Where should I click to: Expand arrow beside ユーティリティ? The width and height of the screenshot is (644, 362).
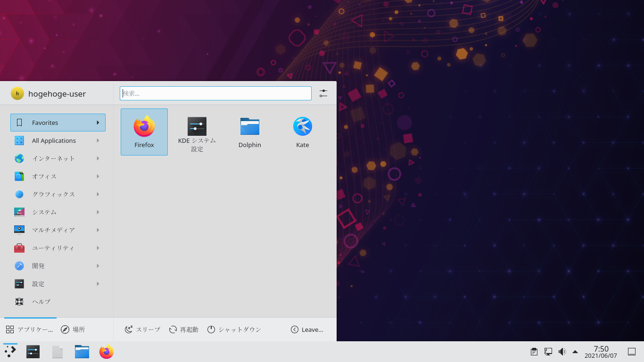98,248
